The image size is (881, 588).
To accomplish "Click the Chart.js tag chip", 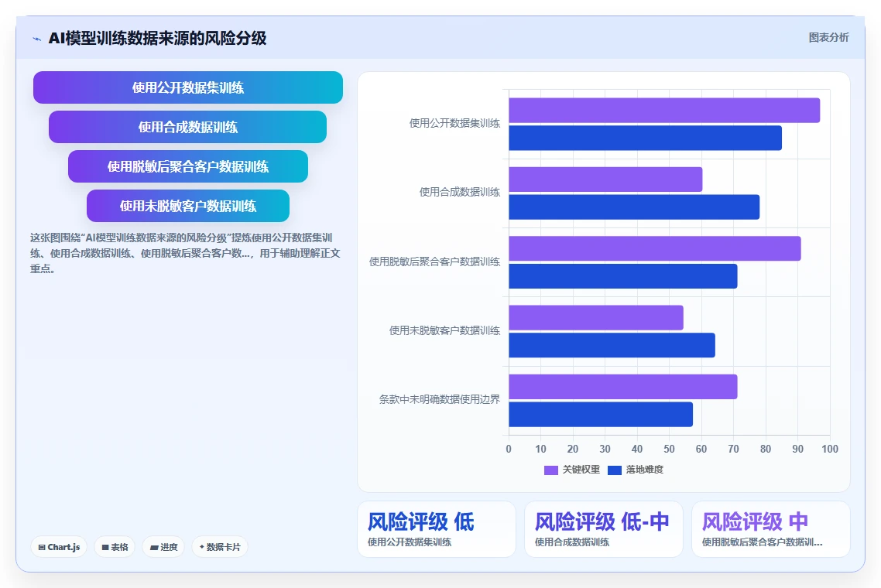I will [59, 547].
